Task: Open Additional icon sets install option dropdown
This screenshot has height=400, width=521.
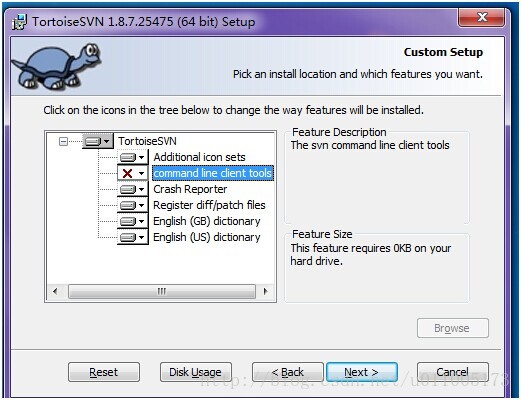Action: point(133,157)
